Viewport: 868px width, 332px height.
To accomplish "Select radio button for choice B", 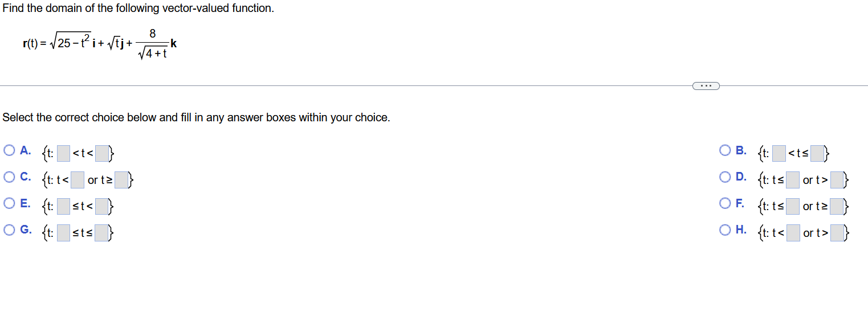I will tap(725, 151).
